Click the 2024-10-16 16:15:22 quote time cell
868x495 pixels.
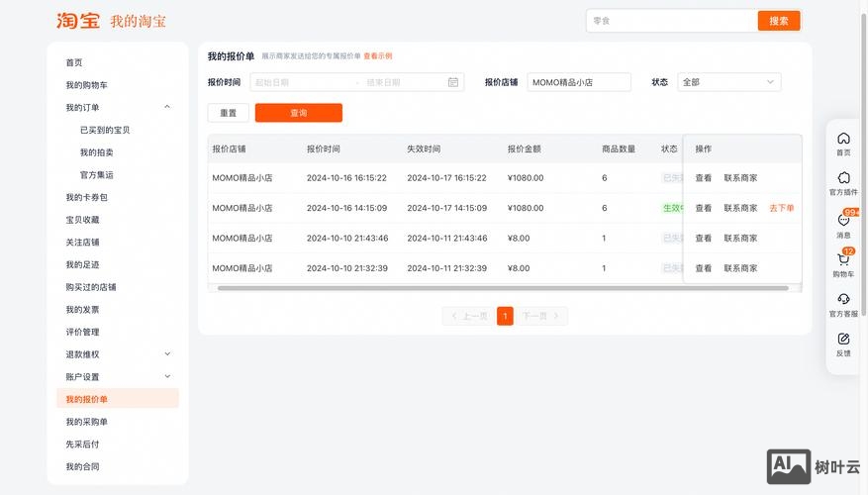click(x=346, y=178)
